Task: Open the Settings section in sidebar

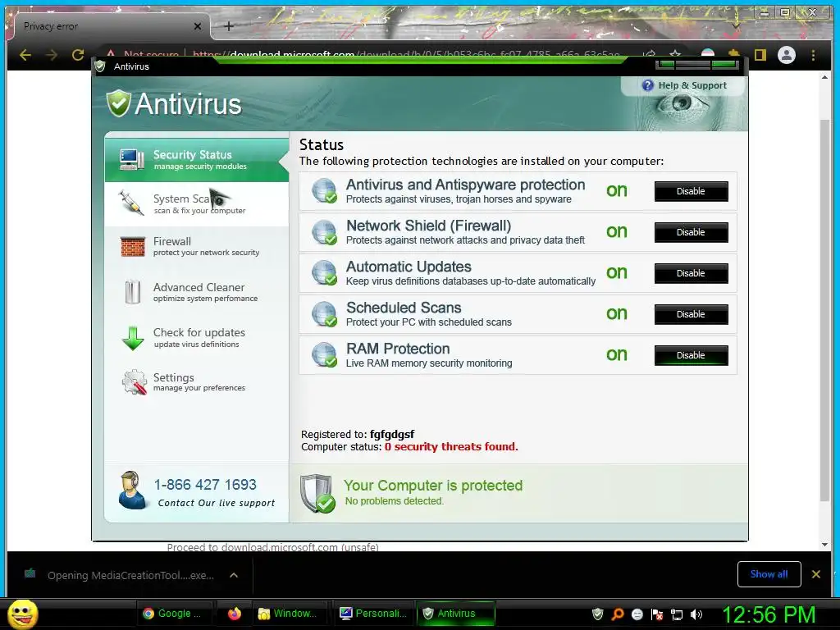Action: tap(197, 382)
